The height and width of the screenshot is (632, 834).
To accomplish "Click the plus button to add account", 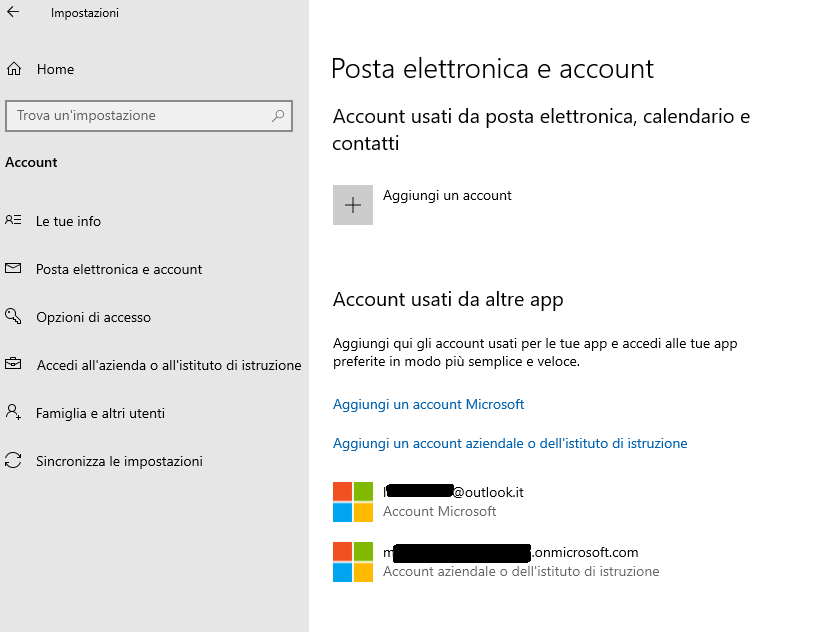I will 353,205.
